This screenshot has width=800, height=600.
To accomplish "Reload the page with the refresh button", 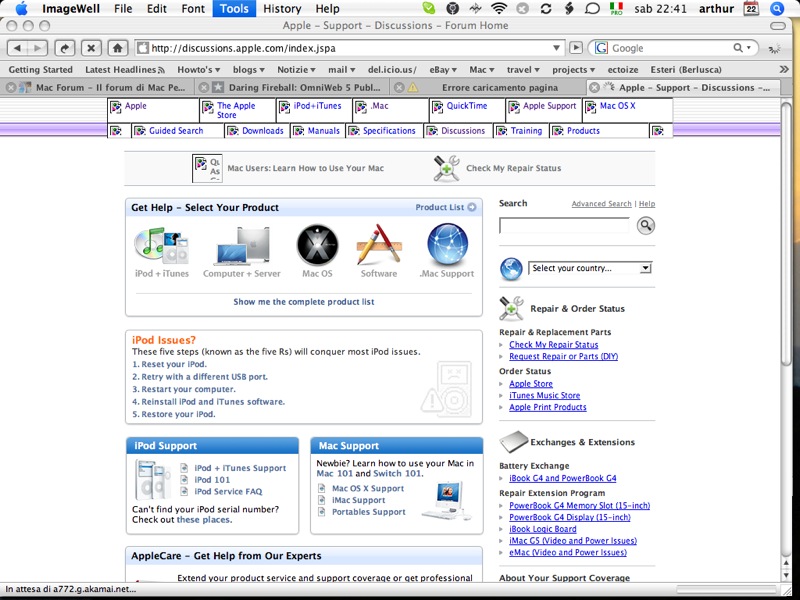I will tap(65, 48).
